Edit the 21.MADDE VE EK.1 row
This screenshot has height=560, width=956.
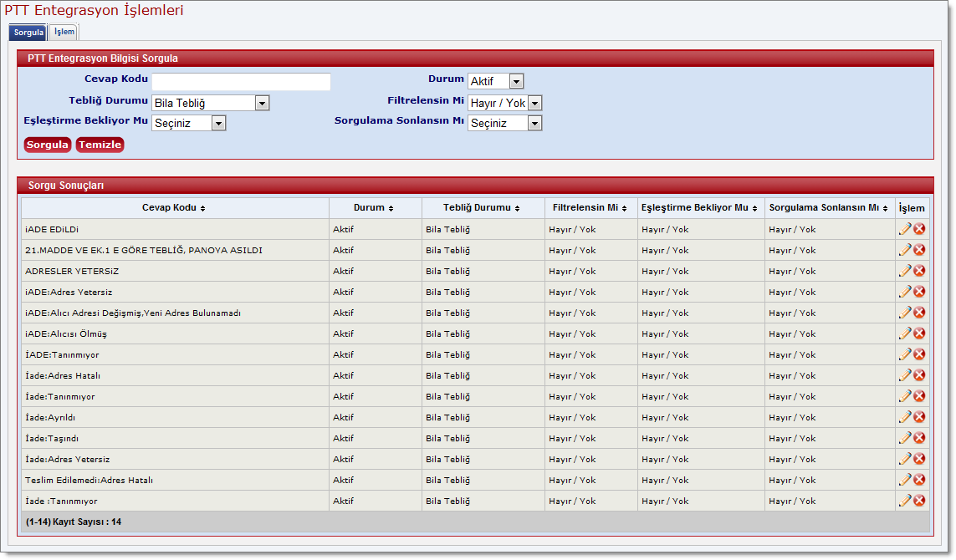coord(905,250)
